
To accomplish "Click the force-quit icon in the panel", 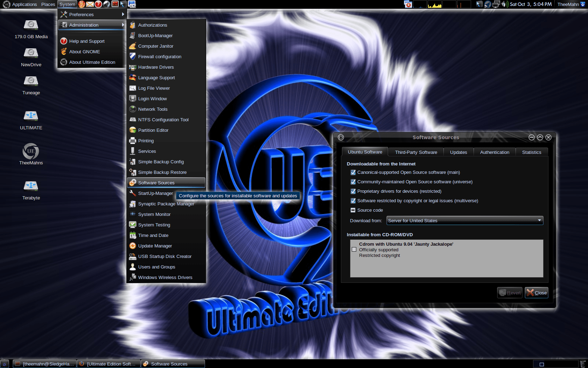I will pos(408,4).
